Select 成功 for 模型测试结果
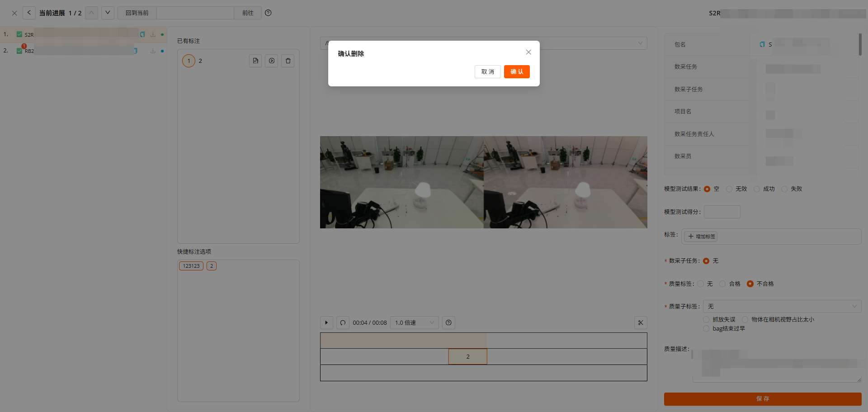 757,189
